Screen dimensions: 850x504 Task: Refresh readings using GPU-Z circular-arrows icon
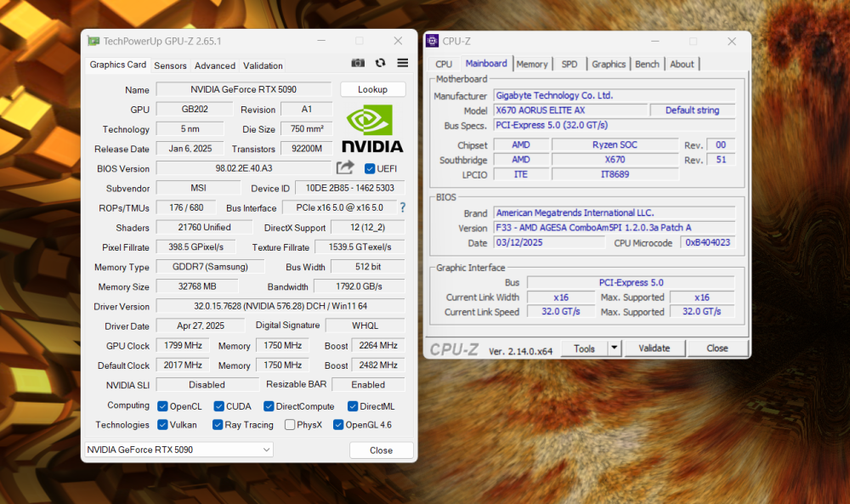tap(379, 62)
